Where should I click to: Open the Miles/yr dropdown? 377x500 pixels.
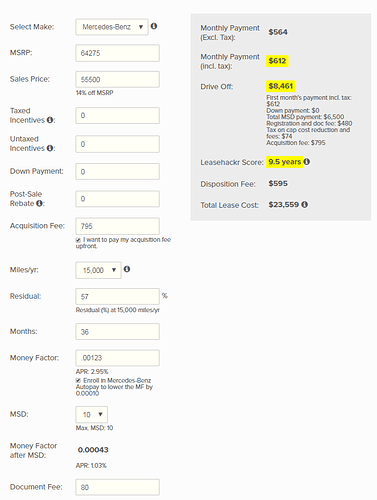click(x=98, y=270)
